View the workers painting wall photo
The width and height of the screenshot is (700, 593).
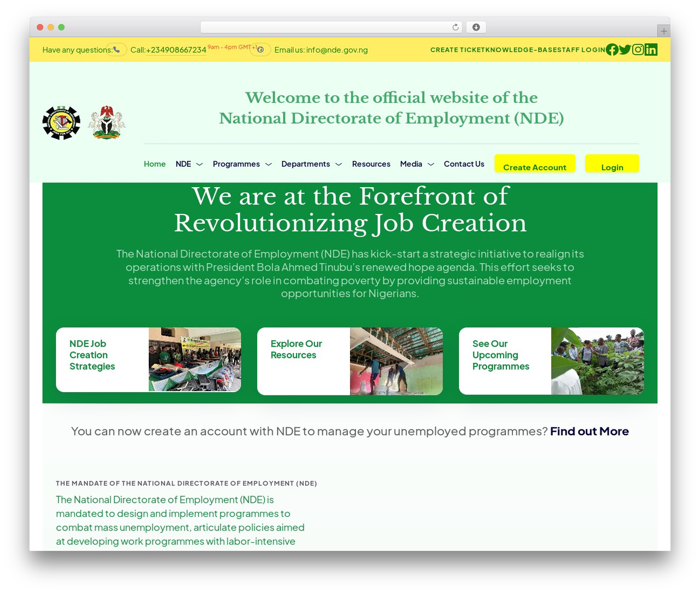coord(396,361)
